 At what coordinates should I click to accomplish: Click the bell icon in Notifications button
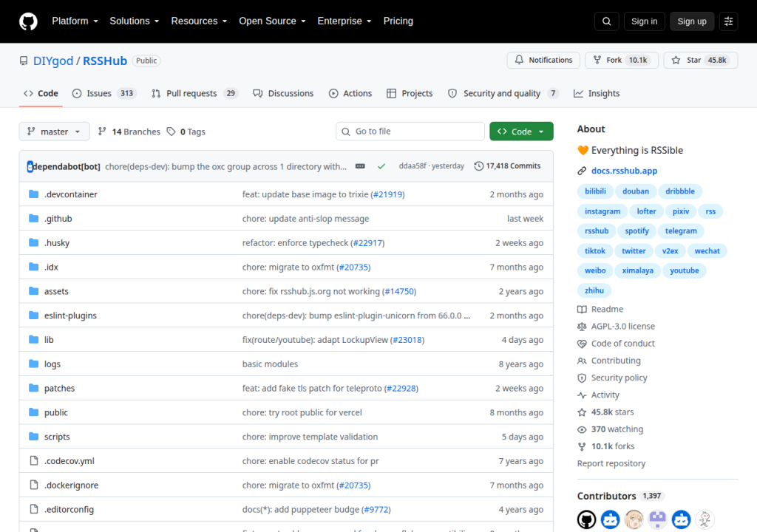[519, 60]
